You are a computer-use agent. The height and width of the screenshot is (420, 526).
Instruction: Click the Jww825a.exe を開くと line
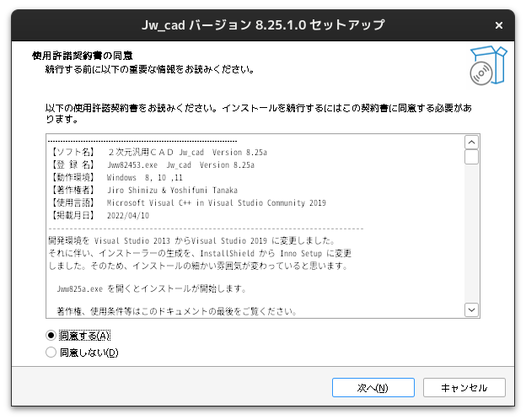tap(152, 288)
